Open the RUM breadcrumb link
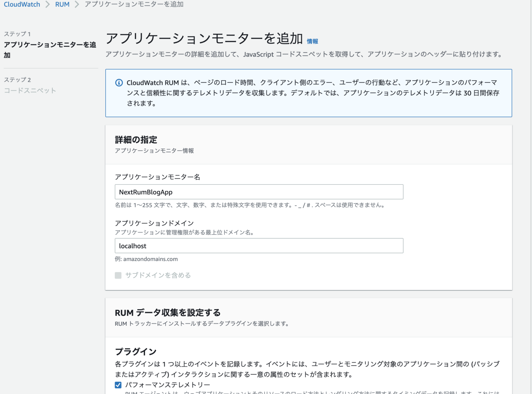Image resolution: width=532 pixels, height=394 pixels. coord(62,4)
